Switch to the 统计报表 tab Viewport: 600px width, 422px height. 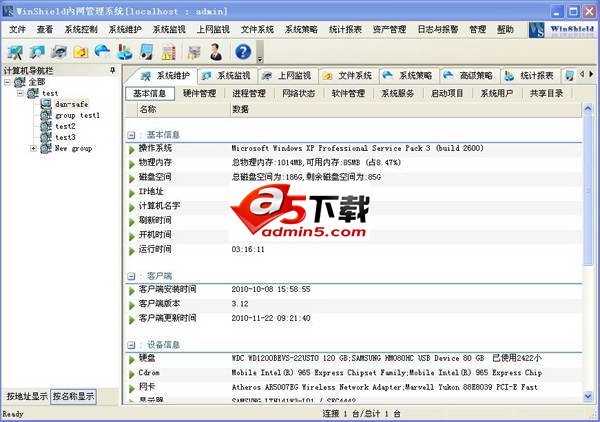click(x=530, y=76)
